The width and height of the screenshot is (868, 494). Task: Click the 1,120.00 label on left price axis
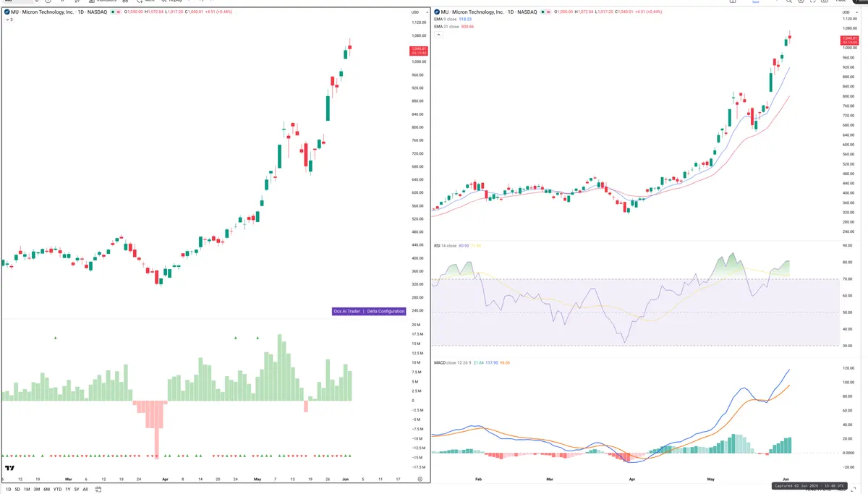pos(419,22)
